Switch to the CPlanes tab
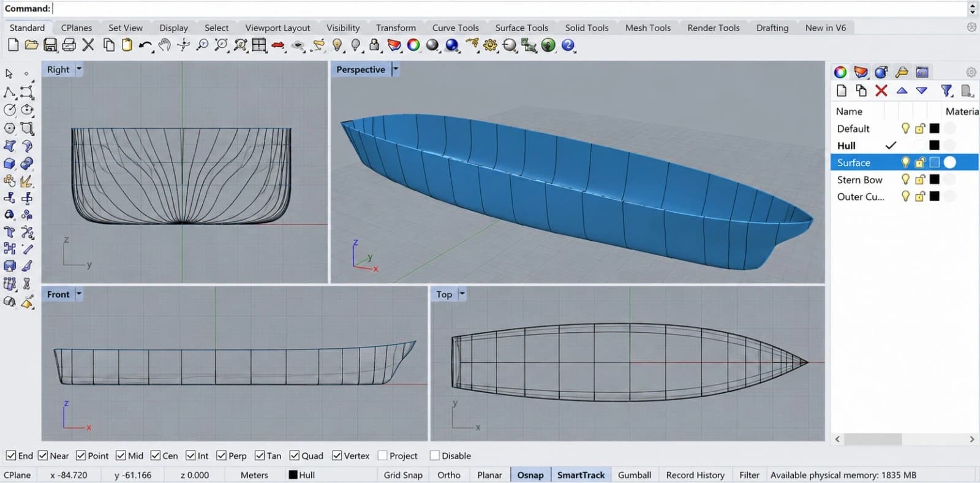The height and width of the screenshot is (483, 980). (x=77, y=28)
